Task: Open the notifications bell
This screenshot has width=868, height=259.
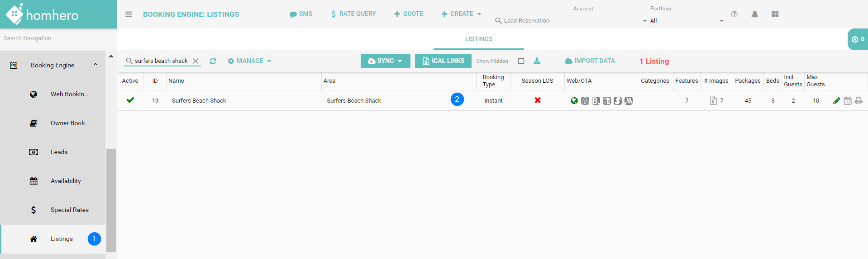Action: (x=754, y=14)
